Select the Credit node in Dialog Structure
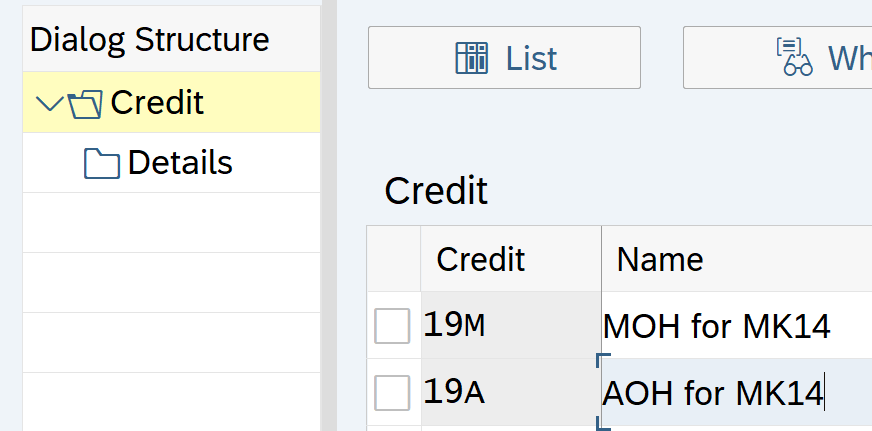872x431 pixels. (x=157, y=102)
